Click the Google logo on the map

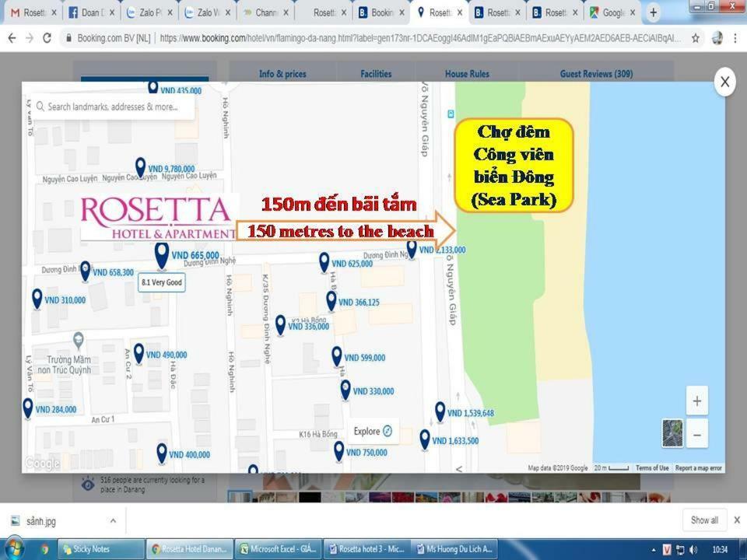[x=42, y=463]
